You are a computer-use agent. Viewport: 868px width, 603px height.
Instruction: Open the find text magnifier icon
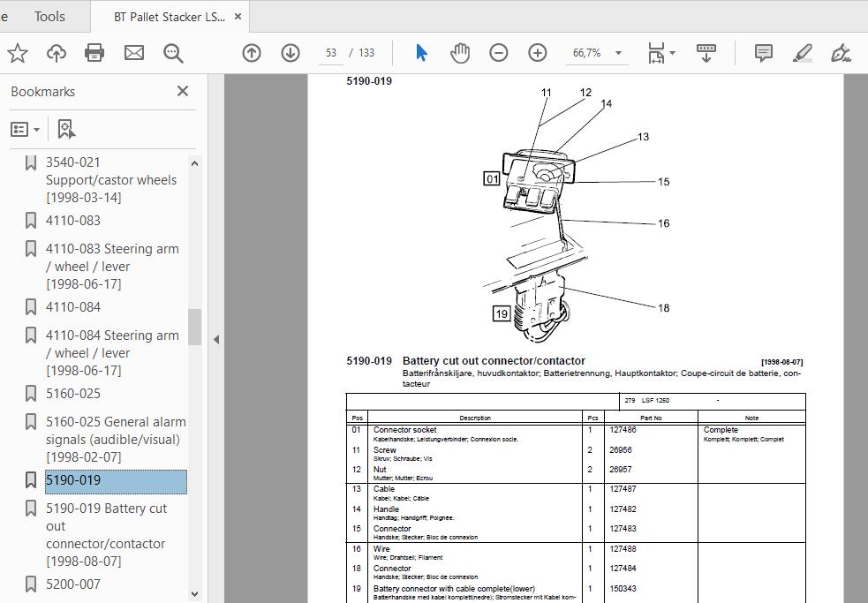(x=173, y=53)
